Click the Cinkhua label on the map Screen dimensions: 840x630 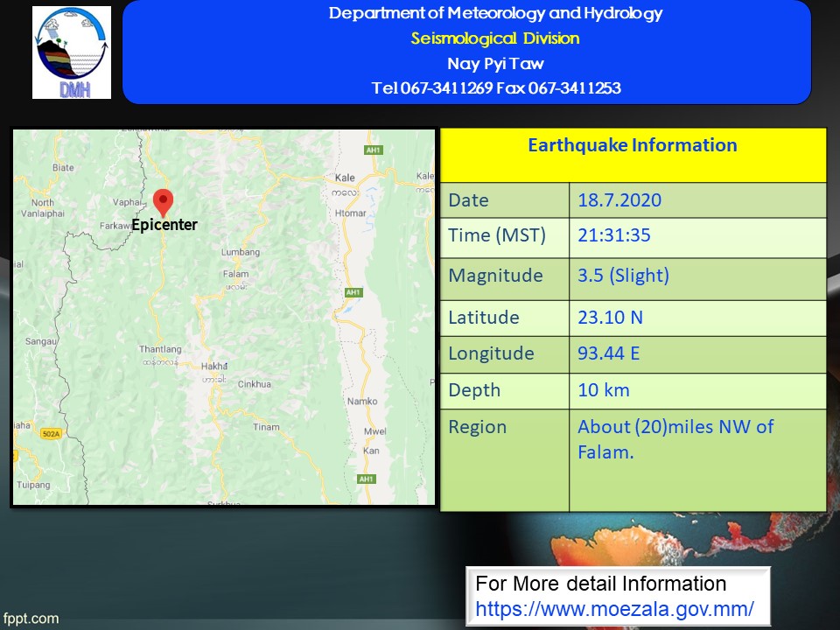255,384
